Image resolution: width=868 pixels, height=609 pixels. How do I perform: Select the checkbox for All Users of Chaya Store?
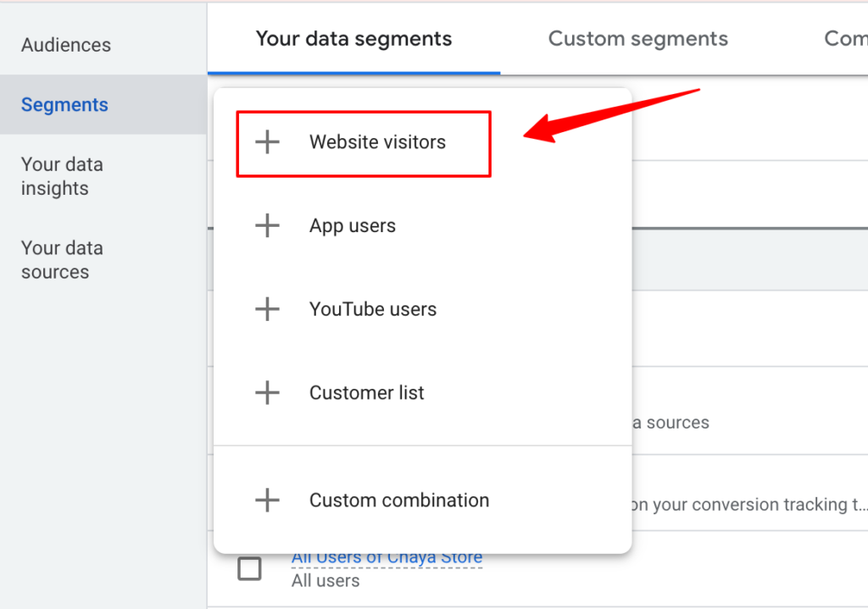249,568
